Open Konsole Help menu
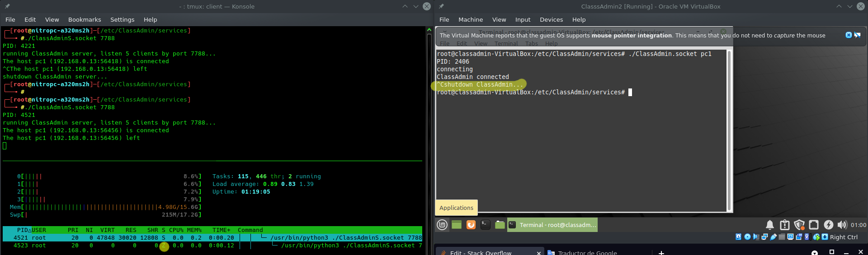The image size is (868, 255). tap(151, 19)
